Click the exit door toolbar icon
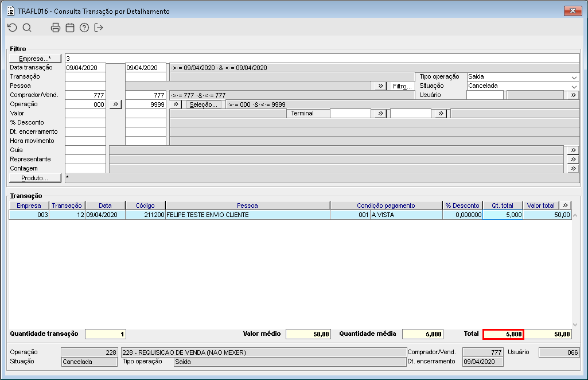This screenshot has width=588, height=380. (99, 28)
